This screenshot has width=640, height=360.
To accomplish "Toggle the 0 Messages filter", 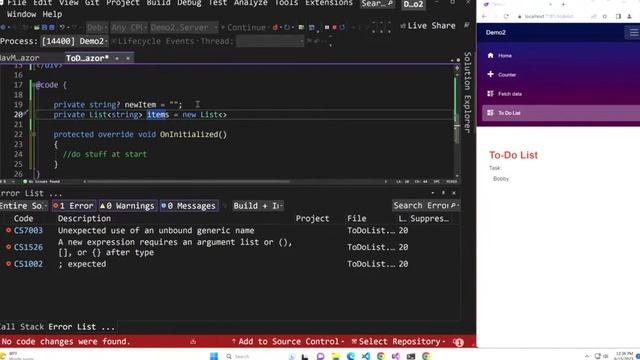I will [x=189, y=206].
